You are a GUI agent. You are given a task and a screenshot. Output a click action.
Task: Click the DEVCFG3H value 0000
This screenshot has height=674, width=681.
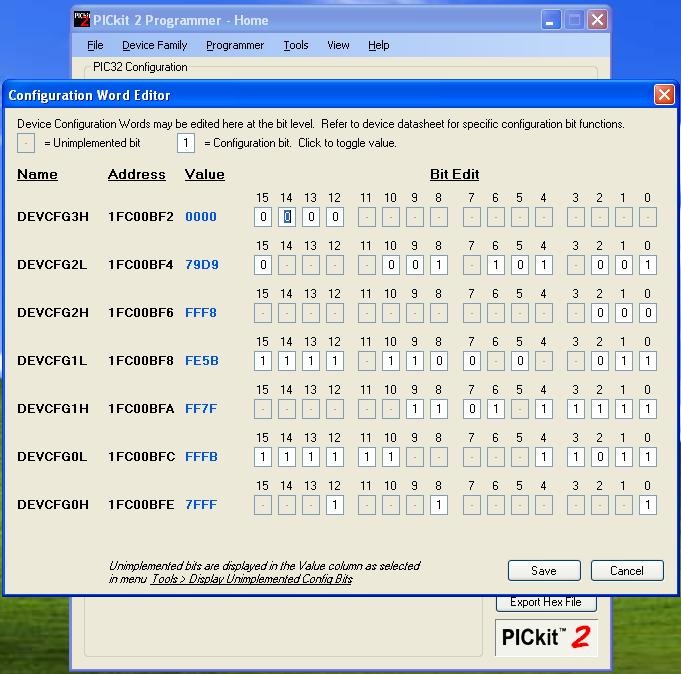pos(201,217)
